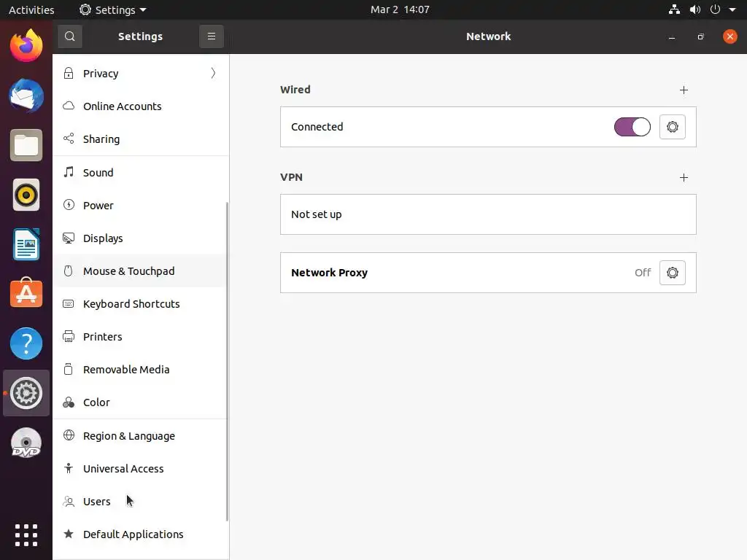Select Mouse & Touchpad in sidebar
Screen dimensions: 747x560
[128, 271]
